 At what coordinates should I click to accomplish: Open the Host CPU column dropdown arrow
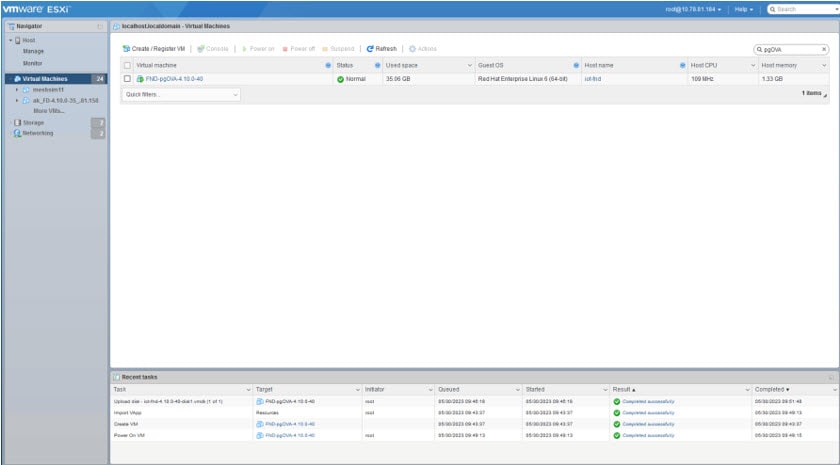tap(753, 65)
